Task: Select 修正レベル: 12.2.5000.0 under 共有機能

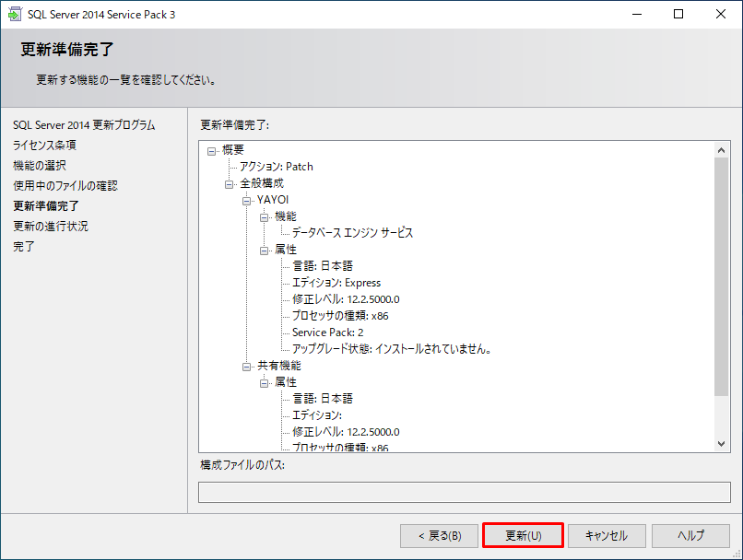Action: point(346,432)
